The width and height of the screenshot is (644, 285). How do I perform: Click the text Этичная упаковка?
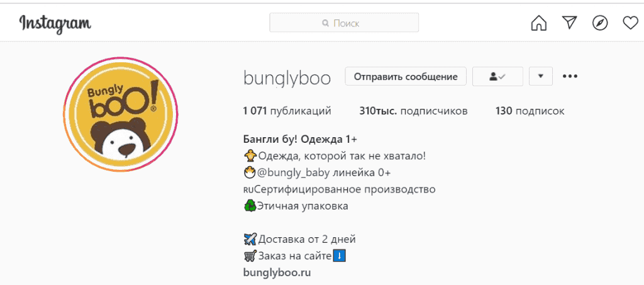pos(303,206)
